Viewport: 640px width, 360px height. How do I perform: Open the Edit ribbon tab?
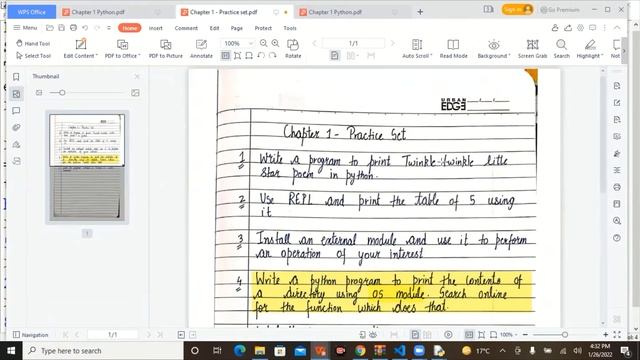click(214, 28)
